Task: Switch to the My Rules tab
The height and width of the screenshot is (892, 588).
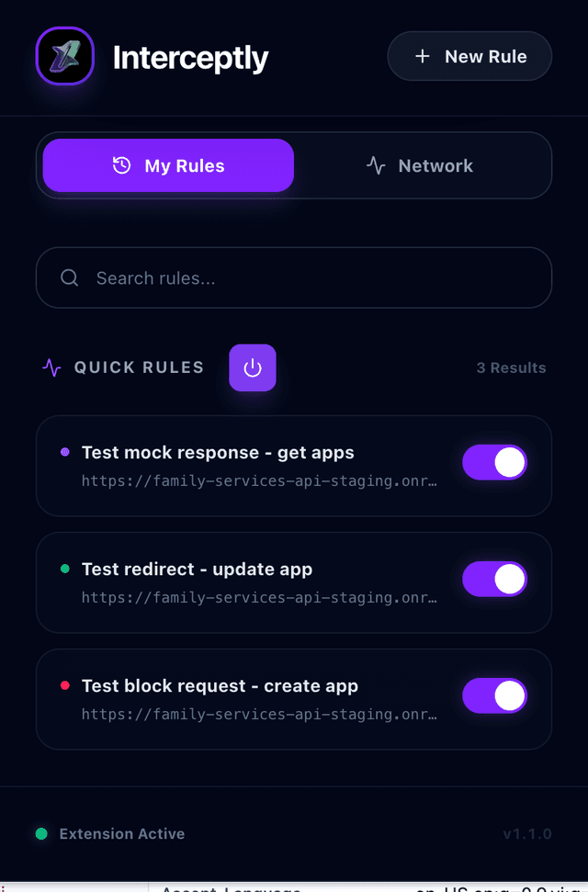Action: click(168, 165)
